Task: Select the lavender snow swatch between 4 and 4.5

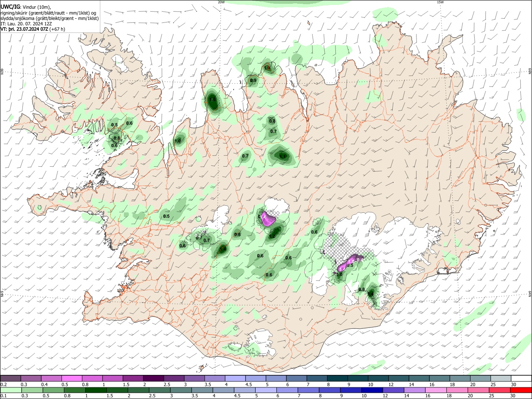Action: (235, 378)
